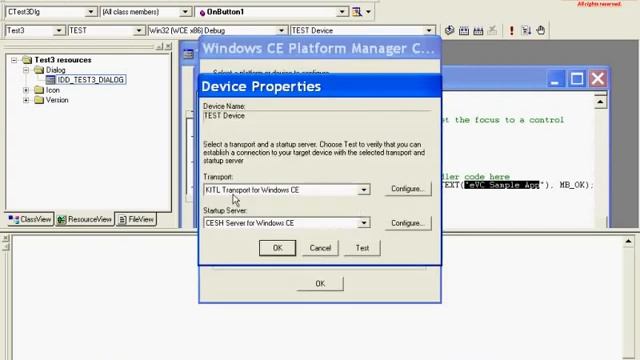Switch to the ResourceView tab
640x360 pixels.
point(84,220)
